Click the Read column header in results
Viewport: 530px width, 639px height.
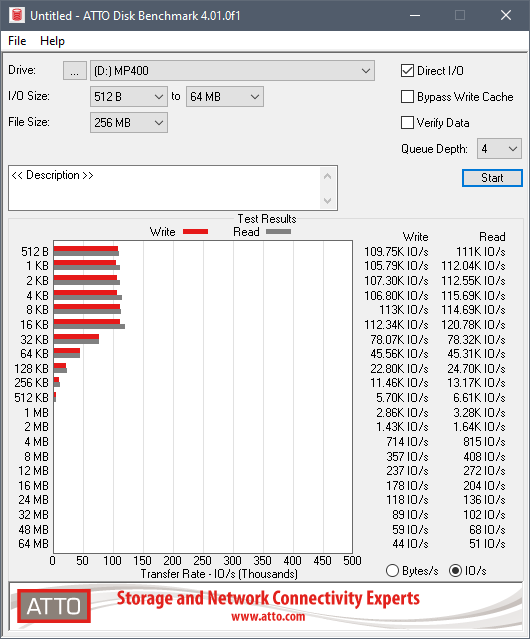click(492, 237)
